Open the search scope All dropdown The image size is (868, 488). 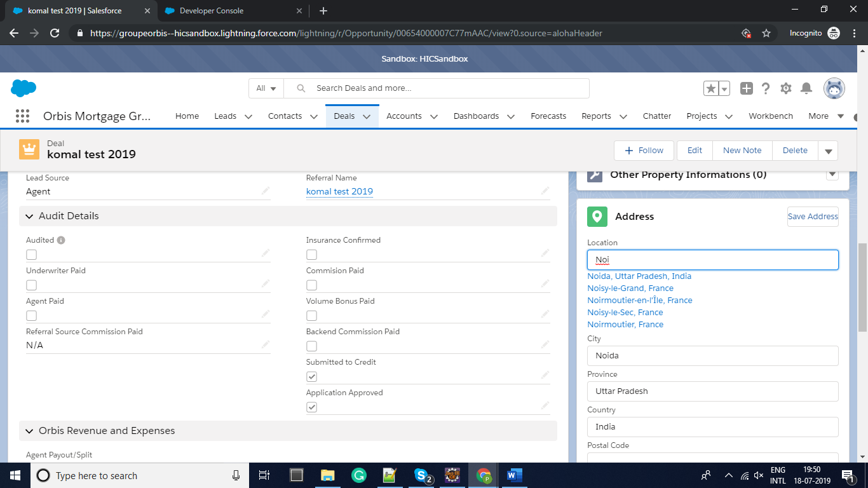pyautogui.click(x=266, y=88)
